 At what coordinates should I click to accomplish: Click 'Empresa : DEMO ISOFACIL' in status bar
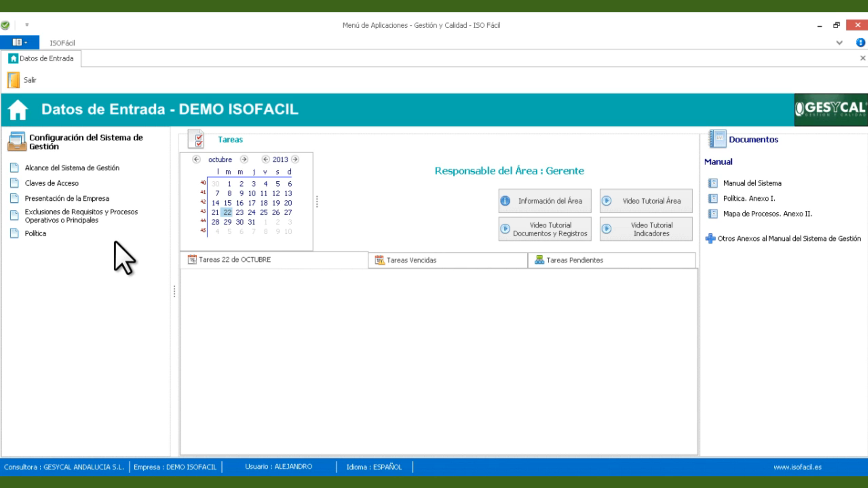tap(175, 467)
